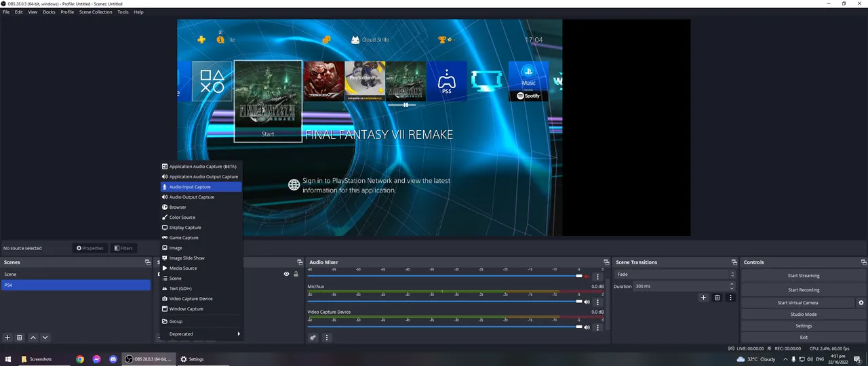Open the Docks menu

[49, 12]
